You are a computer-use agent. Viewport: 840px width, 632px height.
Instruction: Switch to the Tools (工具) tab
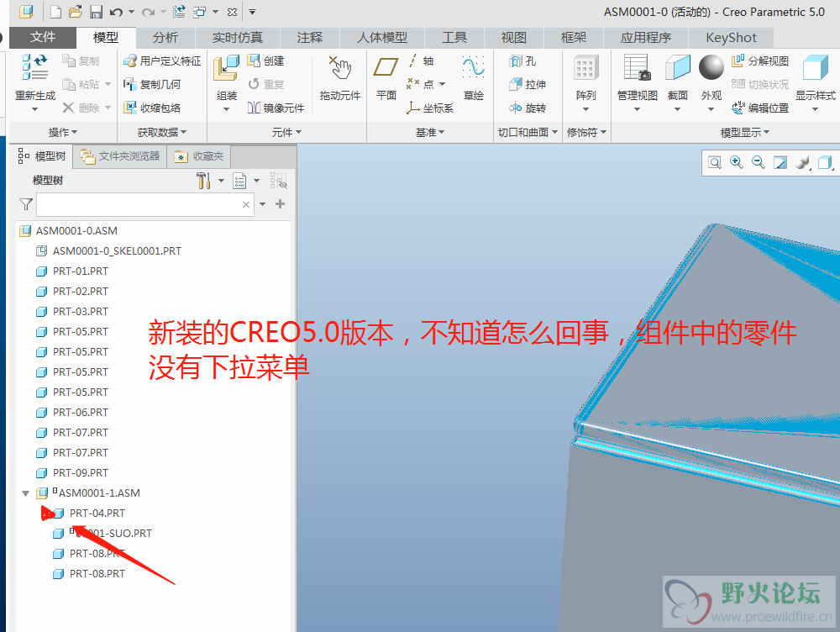[454, 38]
